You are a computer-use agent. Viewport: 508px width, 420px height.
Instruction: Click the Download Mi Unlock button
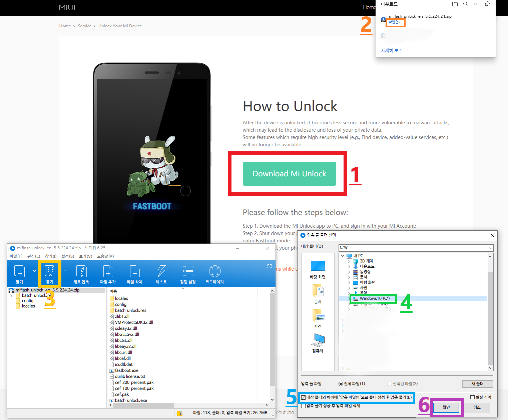pyautogui.click(x=289, y=174)
